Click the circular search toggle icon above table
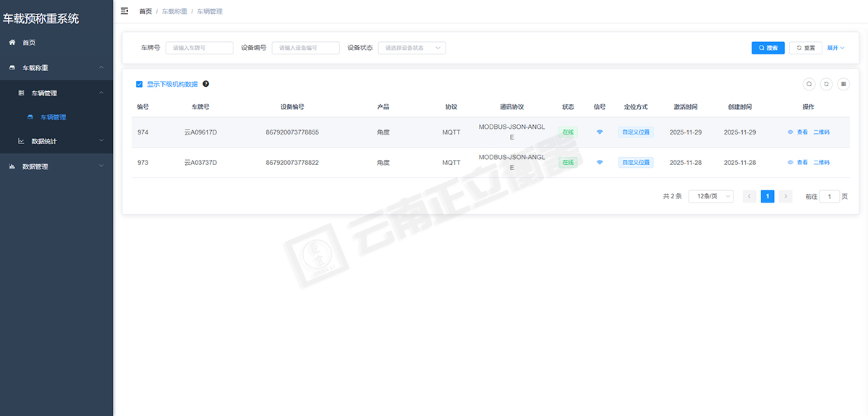 pyautogui.click(x=809, y=84)
